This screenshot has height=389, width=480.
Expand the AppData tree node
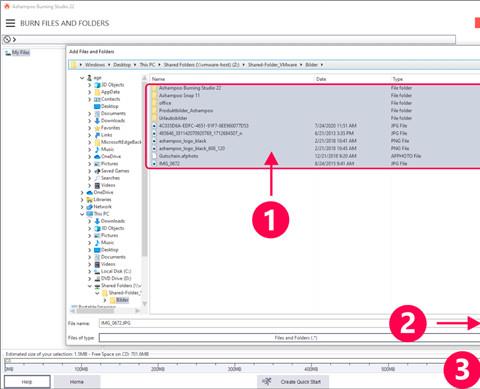pos(89,92)
